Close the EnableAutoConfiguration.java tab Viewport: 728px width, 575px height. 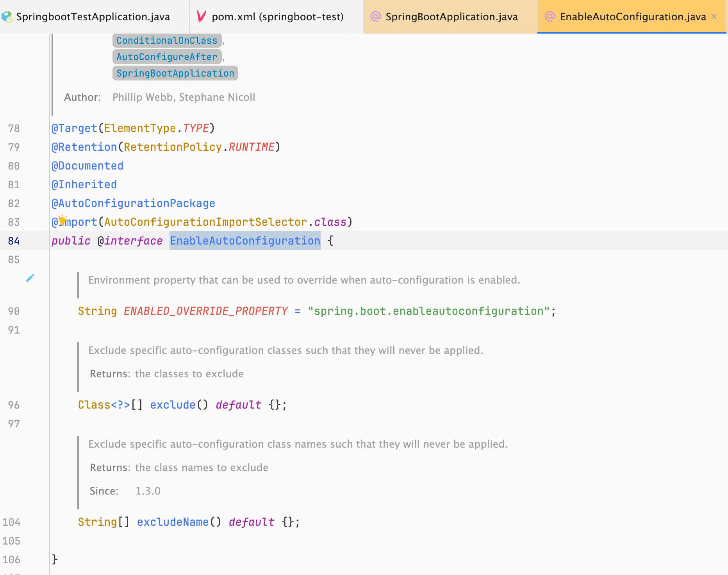point(714,16)
